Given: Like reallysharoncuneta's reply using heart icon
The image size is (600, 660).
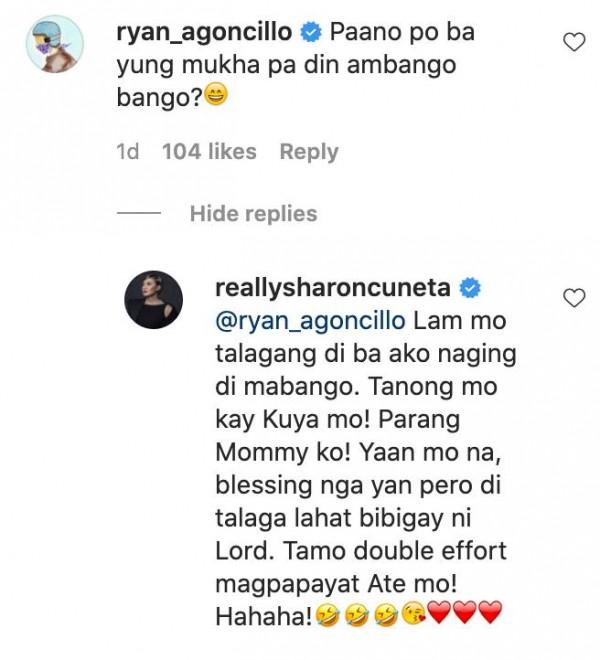Looking at the screenshot, I should 574,298.
